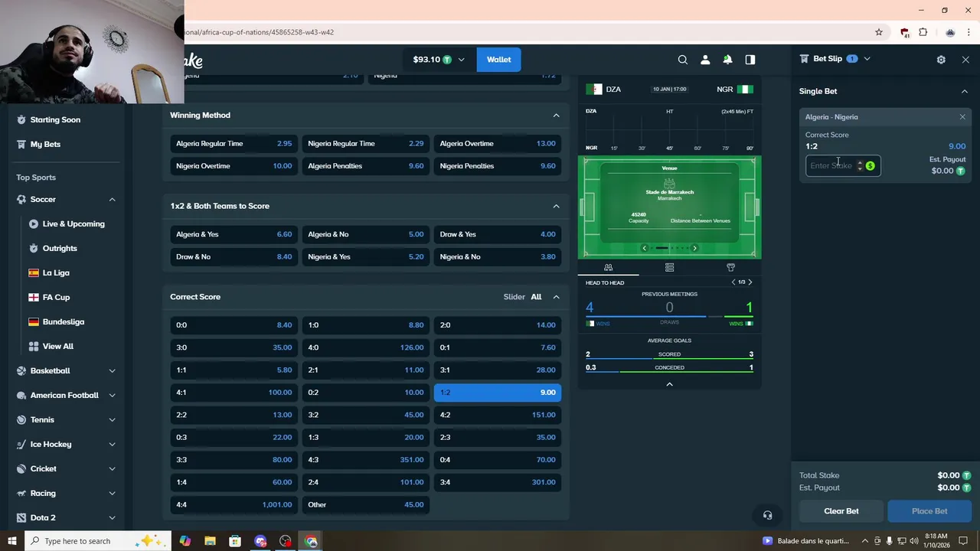
Task: Open the head-to-head stats tab icon
Action: click(x=608, y=268)
